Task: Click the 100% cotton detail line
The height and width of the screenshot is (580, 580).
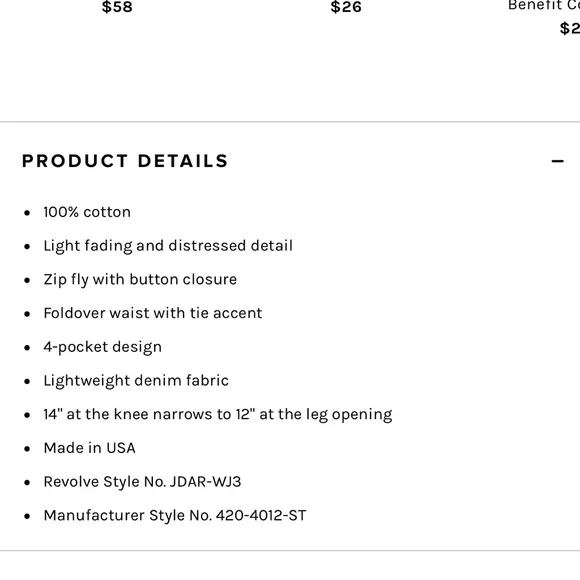Action: tap(87, 212)
